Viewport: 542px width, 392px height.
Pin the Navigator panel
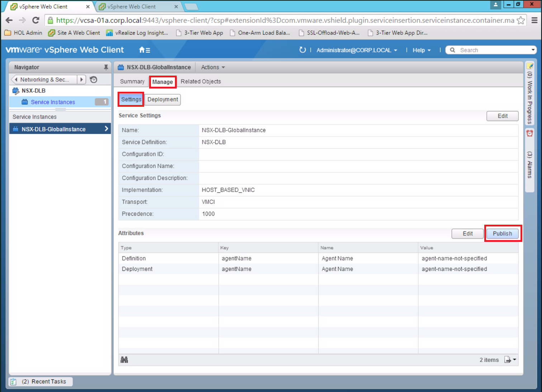coord(106,67)
